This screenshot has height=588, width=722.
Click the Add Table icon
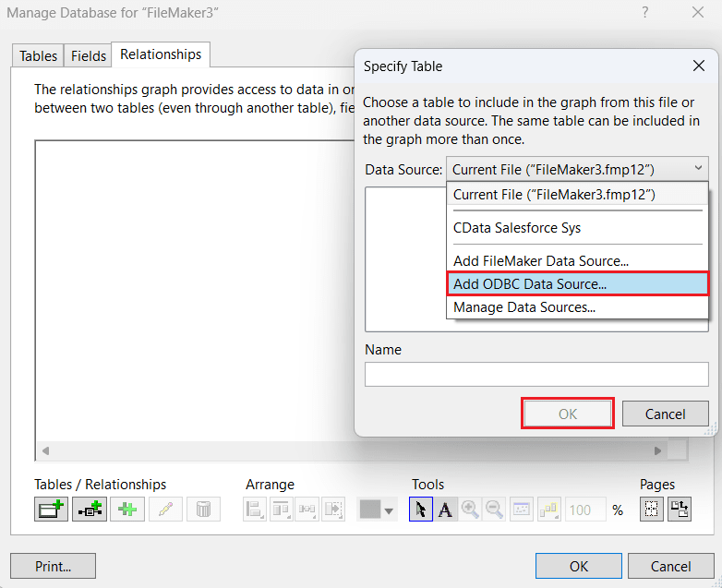pos(52,510)
